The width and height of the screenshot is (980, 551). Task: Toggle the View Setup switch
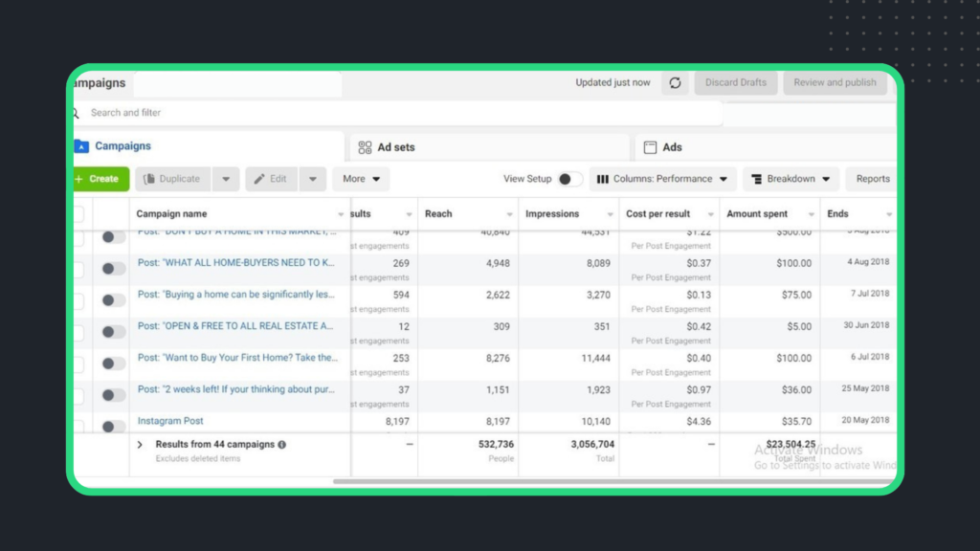pos(569,179)
